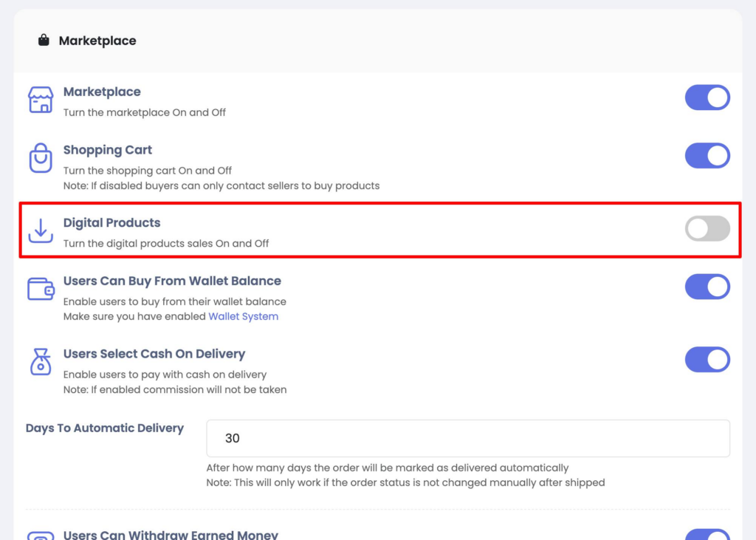The width and height of the screenshot is (756, 540).
Task: Toggle Users Can Withdraw Earned Money switch
Action: [707, 535]
